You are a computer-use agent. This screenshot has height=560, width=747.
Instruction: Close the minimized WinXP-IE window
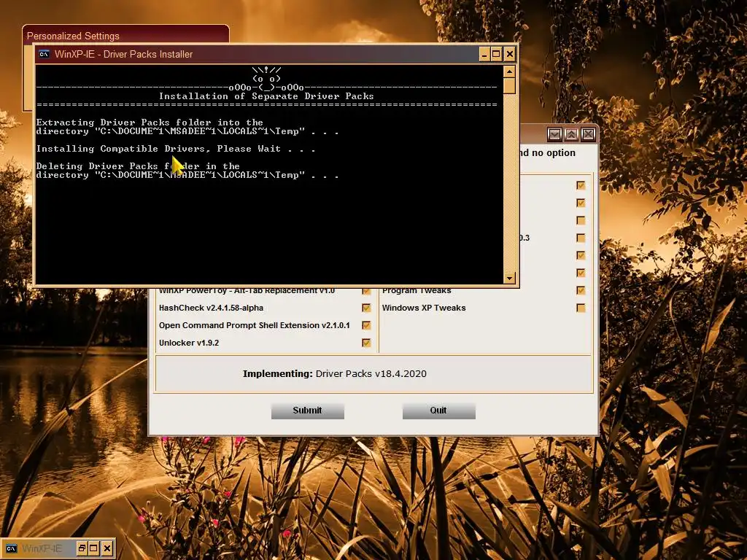coord(107,548)
